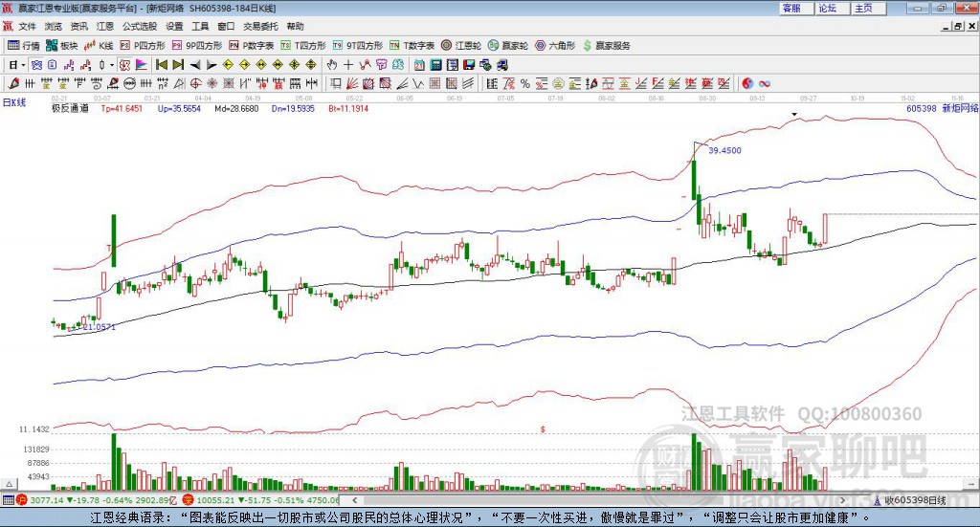Screen dimensions: 980x527
Task: Click the colored flag icon
Action: (142, 65)
